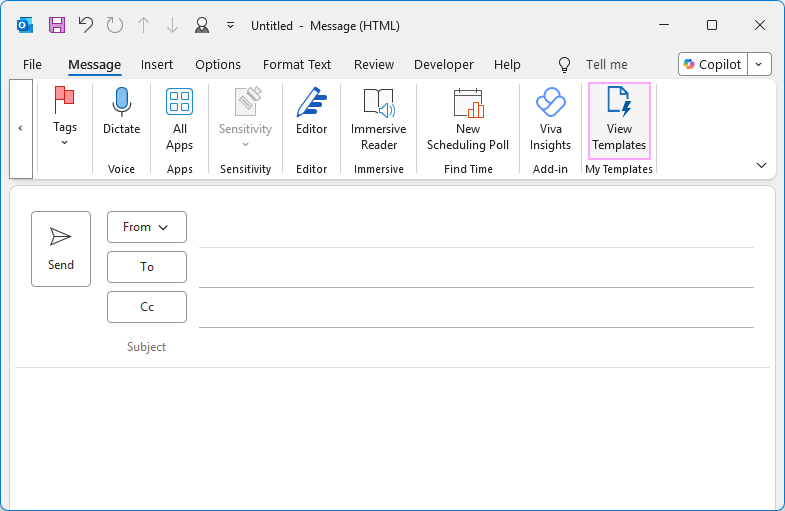Select the Message ribbon tab
785x511 pixels.
coord(95,65)
